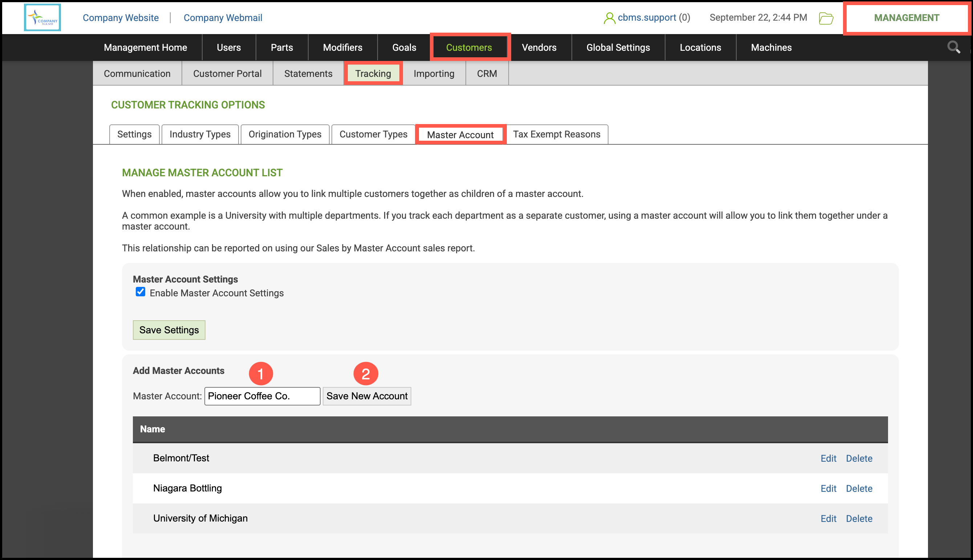Click the Master Account text field
This screenshot has width=973, height=560.
[x=262, y=396]
